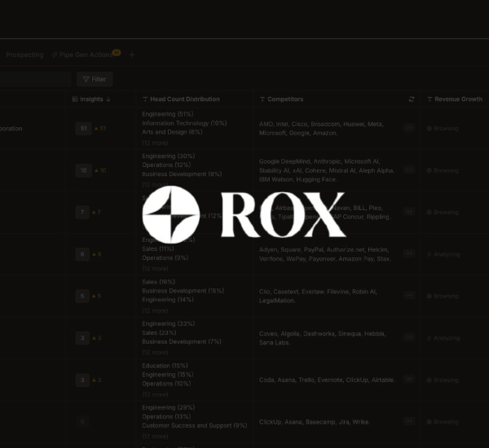Click the Browsing status in the AMD row
Image resolution: width=489 pixels, height=448 pixels.
coord(443,129)
